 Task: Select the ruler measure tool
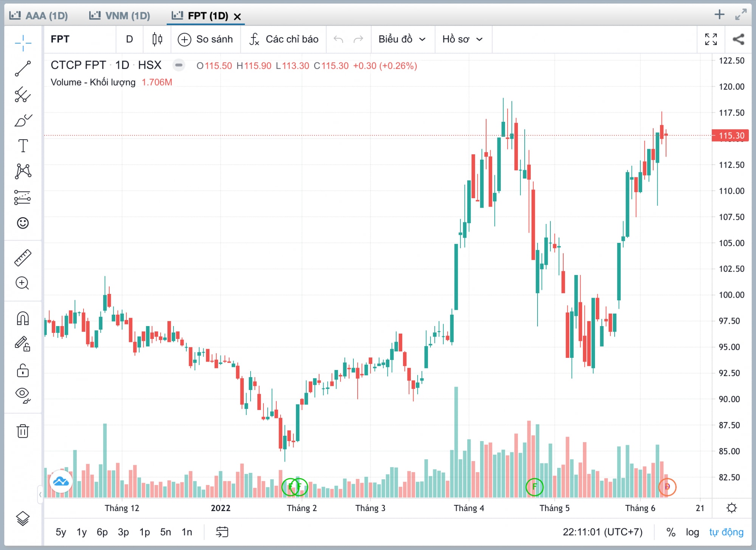[x=23, y=258]
